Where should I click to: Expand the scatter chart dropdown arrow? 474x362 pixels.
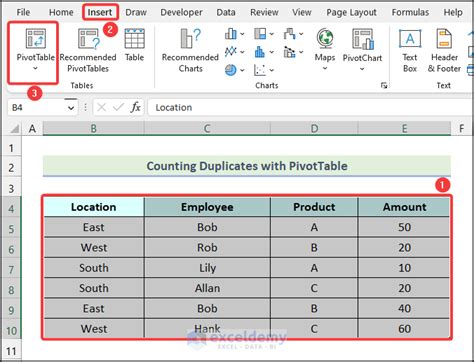point(272,70)
